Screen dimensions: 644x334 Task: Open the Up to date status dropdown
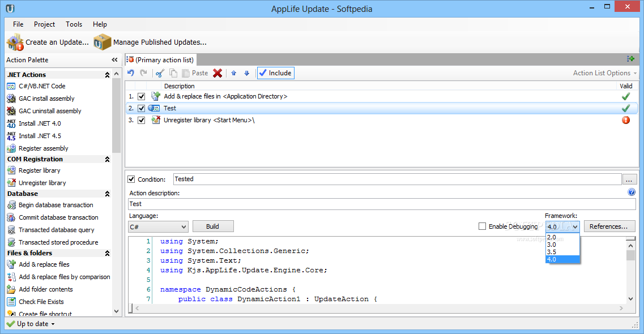tap(53, 324)
